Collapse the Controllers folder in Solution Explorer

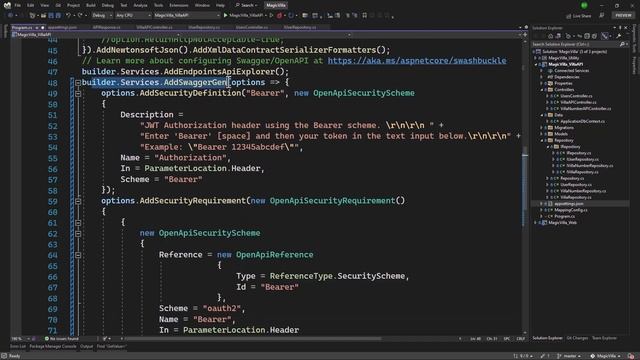542,89
